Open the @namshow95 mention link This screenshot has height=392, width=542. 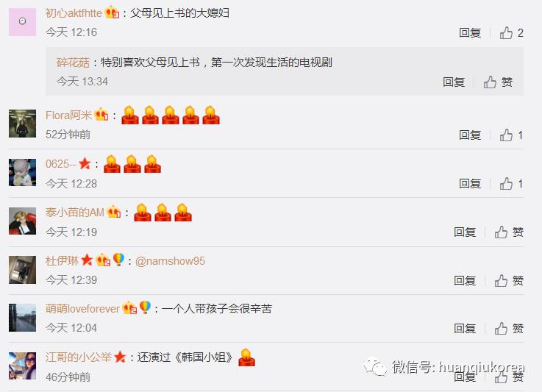click(x=170, y=261)
